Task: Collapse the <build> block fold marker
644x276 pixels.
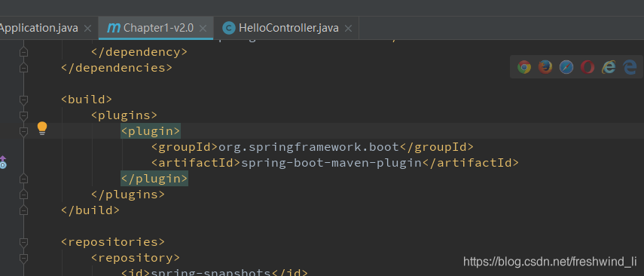Action: coord(24,100)
